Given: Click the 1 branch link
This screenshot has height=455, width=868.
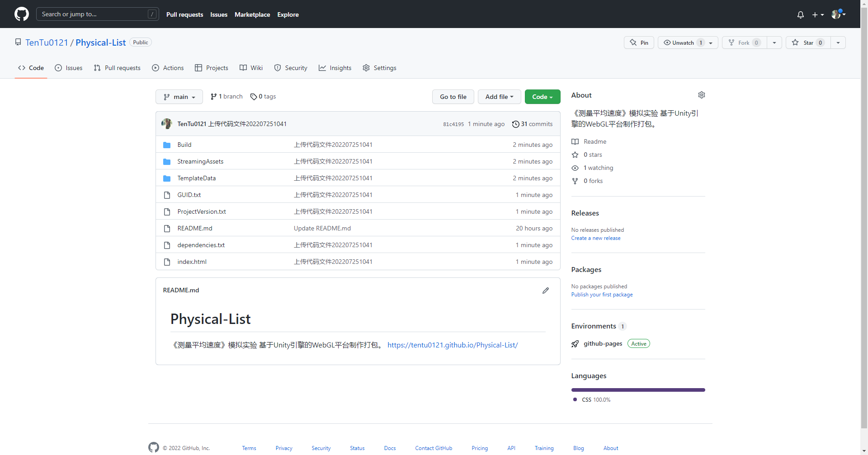Looking at the screenshot, I should coord(226,97).
